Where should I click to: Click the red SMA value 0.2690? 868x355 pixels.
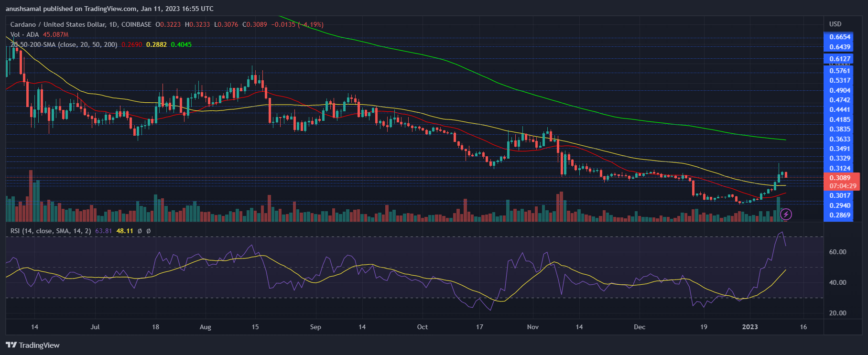pyautogui.click(x=131, y=44)
